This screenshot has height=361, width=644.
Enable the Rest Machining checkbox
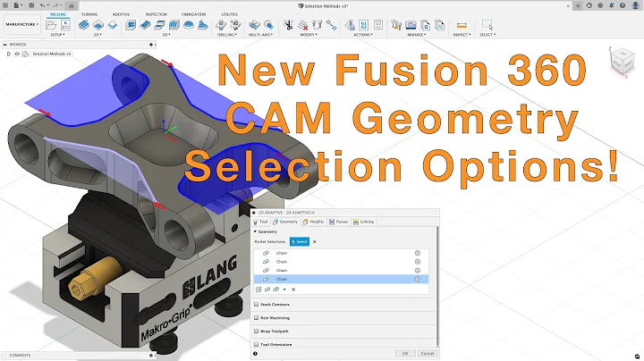coord(257,317)
